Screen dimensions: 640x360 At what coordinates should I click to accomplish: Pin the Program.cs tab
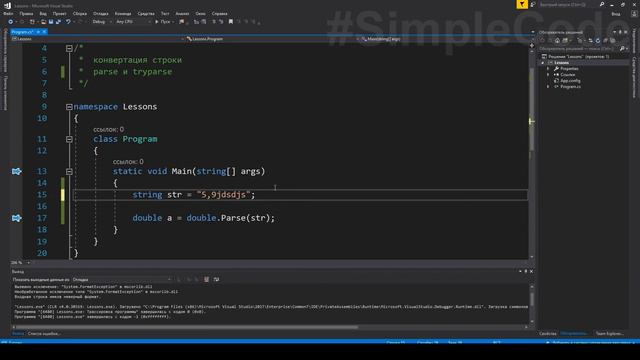[38, 32]
